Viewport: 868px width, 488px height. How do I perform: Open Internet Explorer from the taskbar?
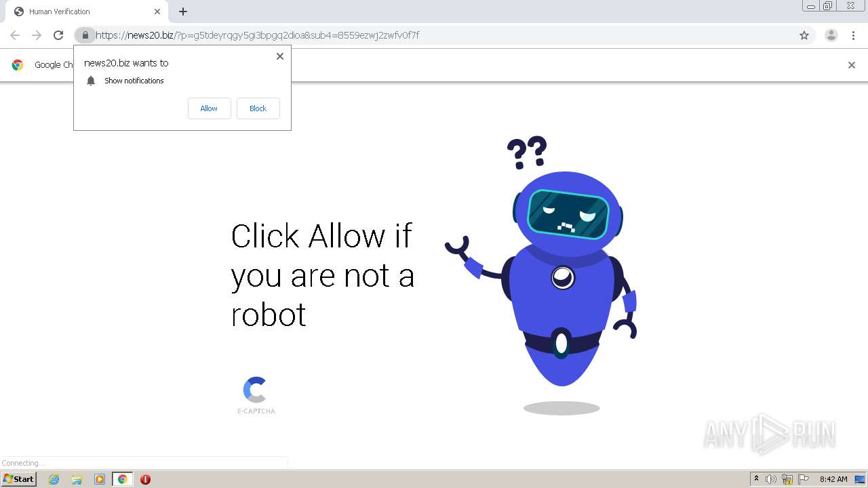click(x=54, y=479)
